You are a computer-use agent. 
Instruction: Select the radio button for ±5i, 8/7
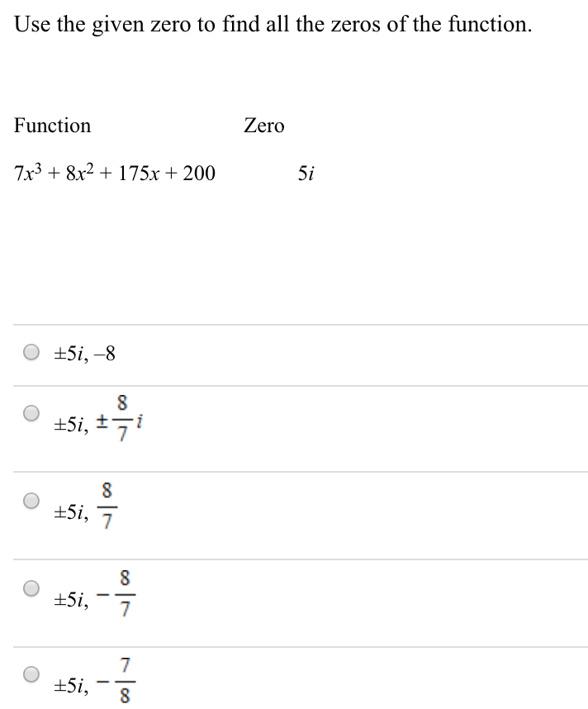[31, 498]
